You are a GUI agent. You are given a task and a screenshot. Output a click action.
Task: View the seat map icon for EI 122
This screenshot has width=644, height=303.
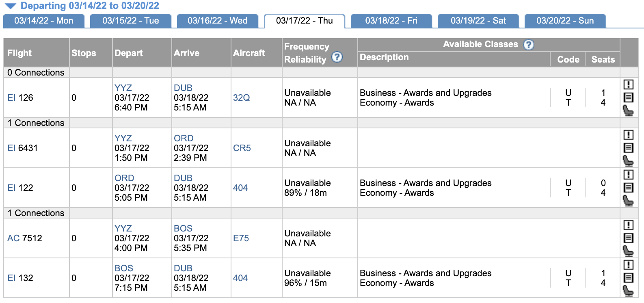pyautogui.click(x=628, y=201)
